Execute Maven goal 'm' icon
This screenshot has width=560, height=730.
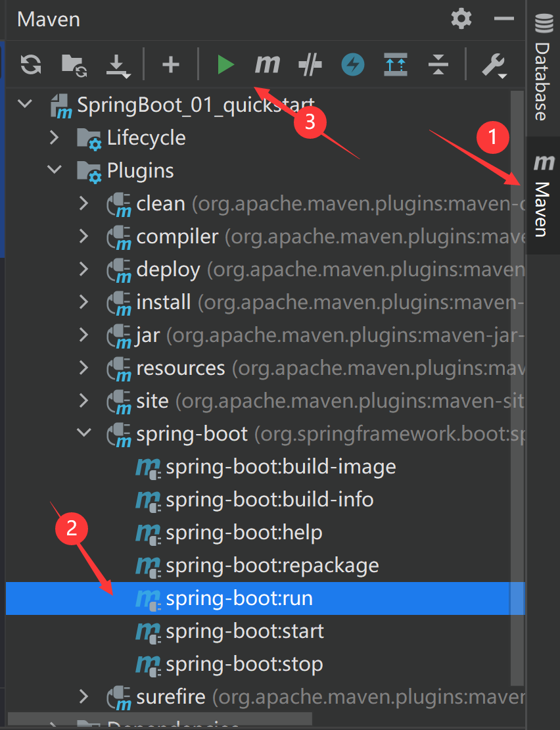point(268,64)
